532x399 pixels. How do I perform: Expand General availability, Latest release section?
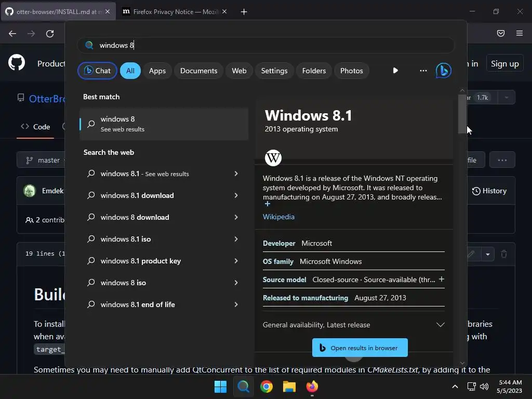coord(353,325)
